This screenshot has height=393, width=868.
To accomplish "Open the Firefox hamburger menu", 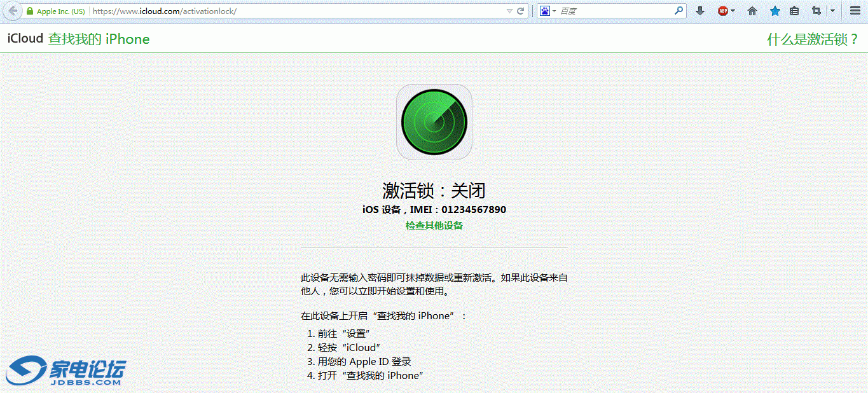I will click(x=855, y=11).
